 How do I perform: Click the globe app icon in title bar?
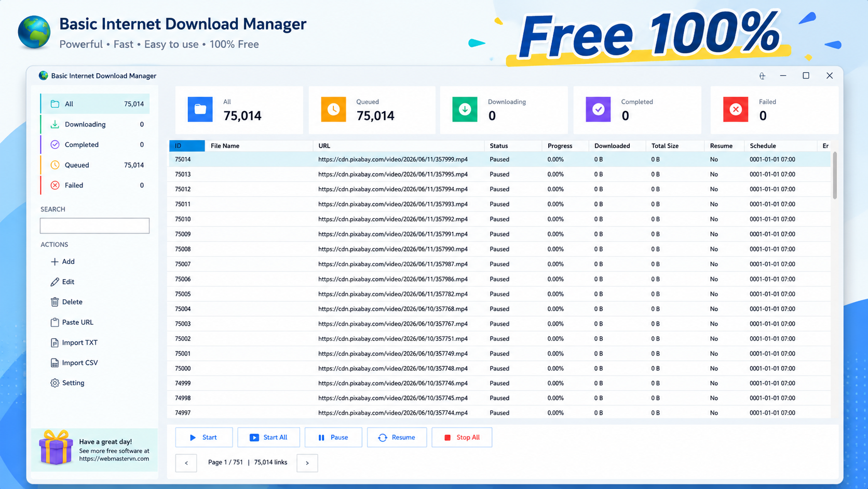44,76
